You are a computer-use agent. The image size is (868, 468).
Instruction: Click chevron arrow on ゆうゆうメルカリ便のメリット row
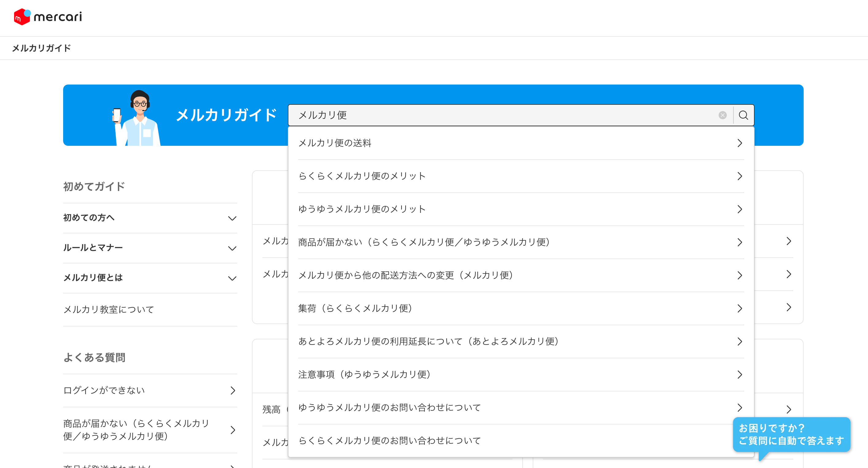(x=740, y=209)
